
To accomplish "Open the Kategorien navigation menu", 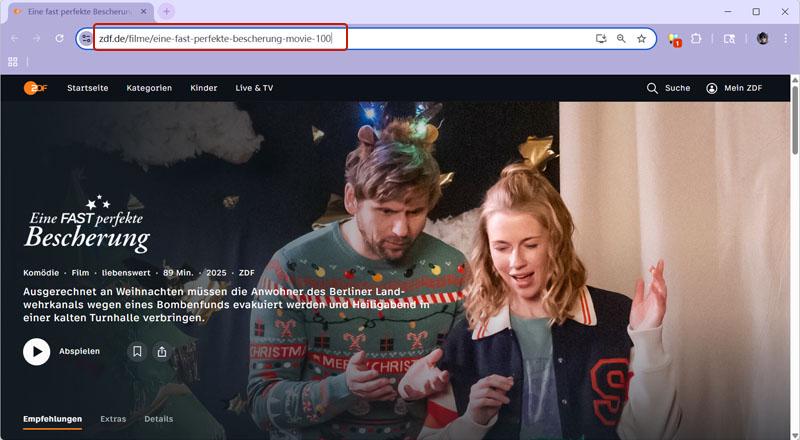I will (149, 88).
